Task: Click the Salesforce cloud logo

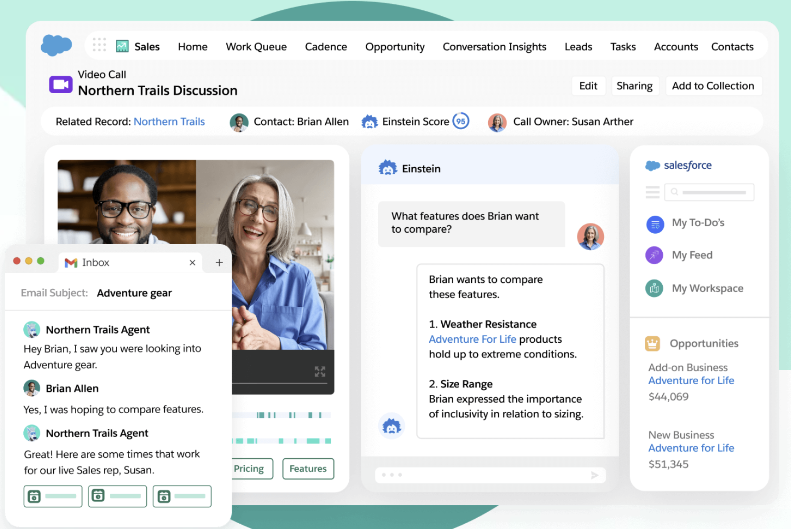Action: coord(56,45)
